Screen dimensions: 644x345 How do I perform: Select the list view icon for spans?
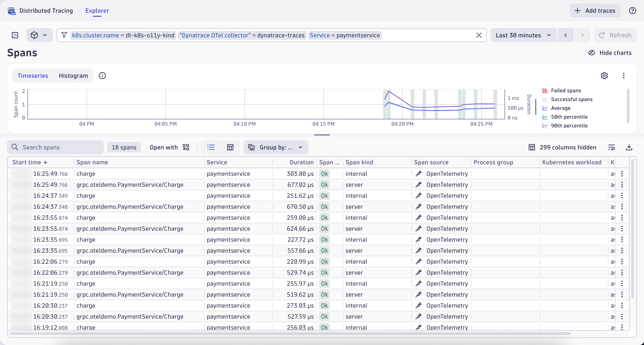[211, 147]
